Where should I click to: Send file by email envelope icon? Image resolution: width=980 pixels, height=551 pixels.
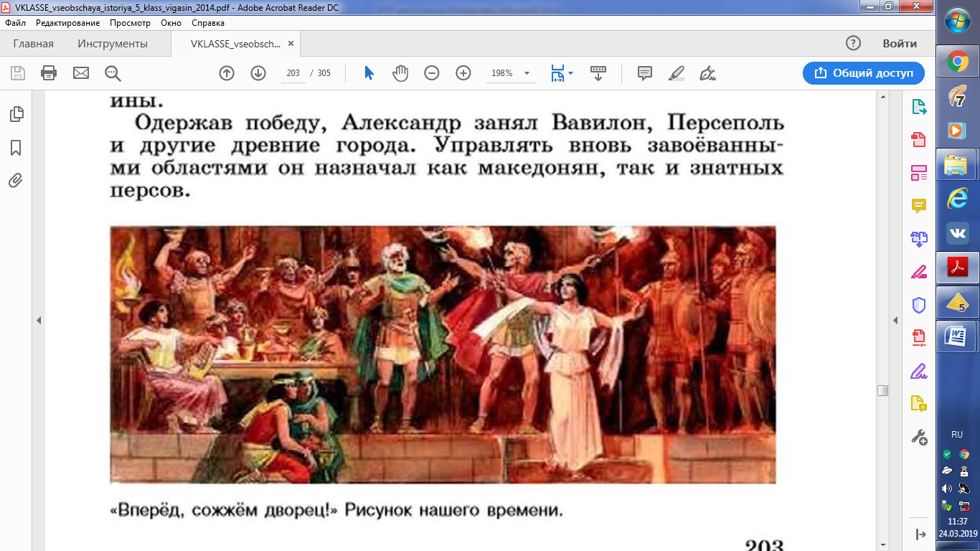tap(81, 73)
